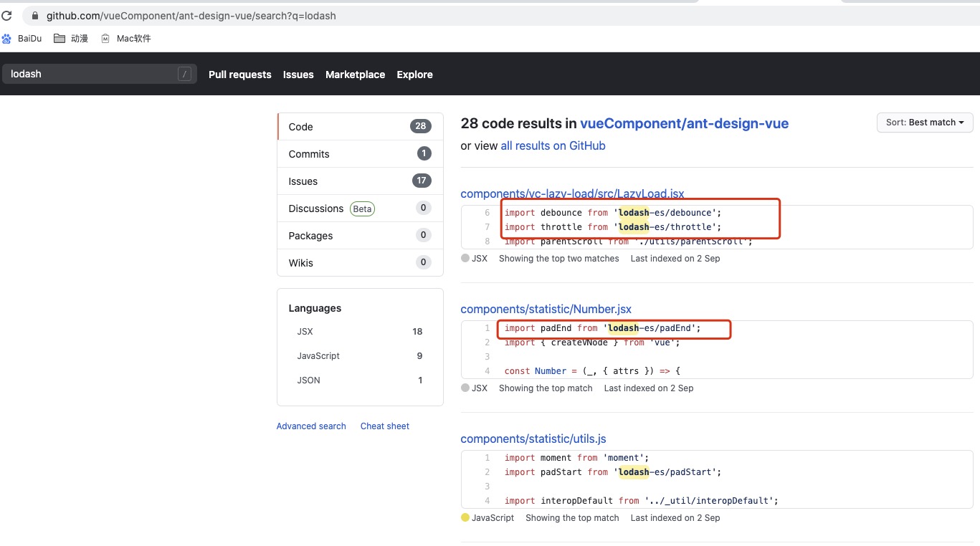Open components/statistic/utils.js file
The width and height of the screenshot is (980, 546).
[533, 439]
